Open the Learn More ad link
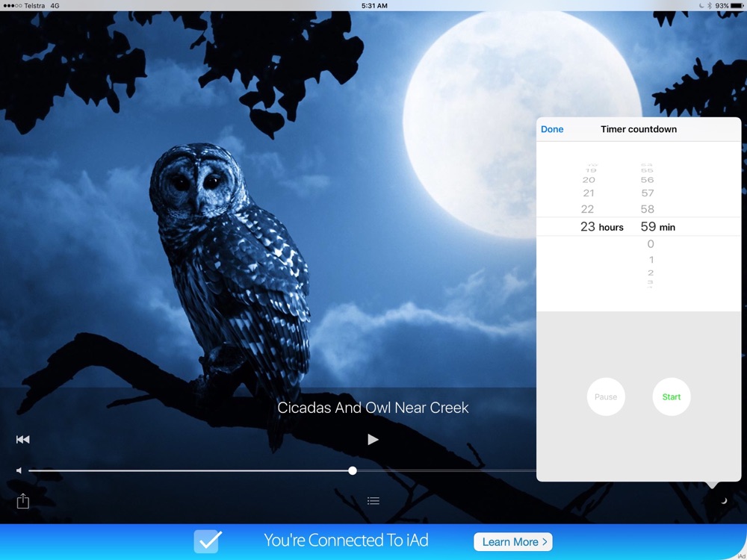747x560 pixels. click(x=512, y=541)
